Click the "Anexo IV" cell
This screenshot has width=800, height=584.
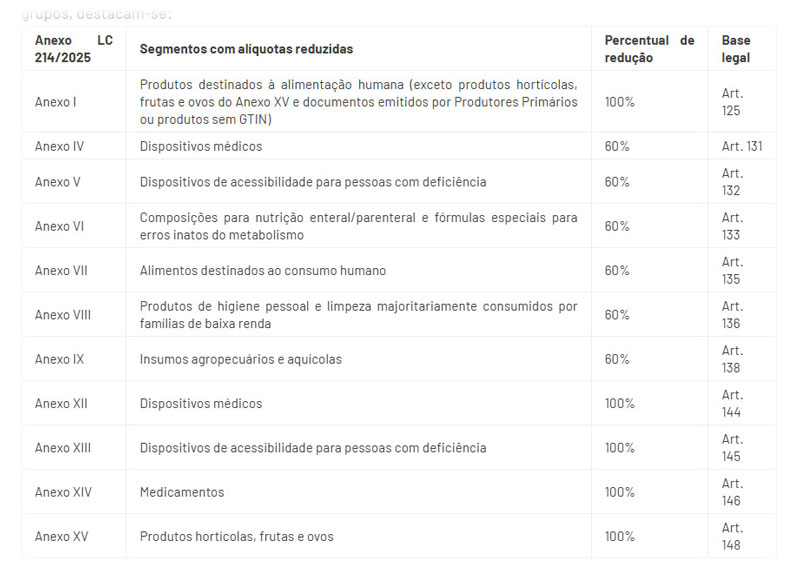coord(59,146)
